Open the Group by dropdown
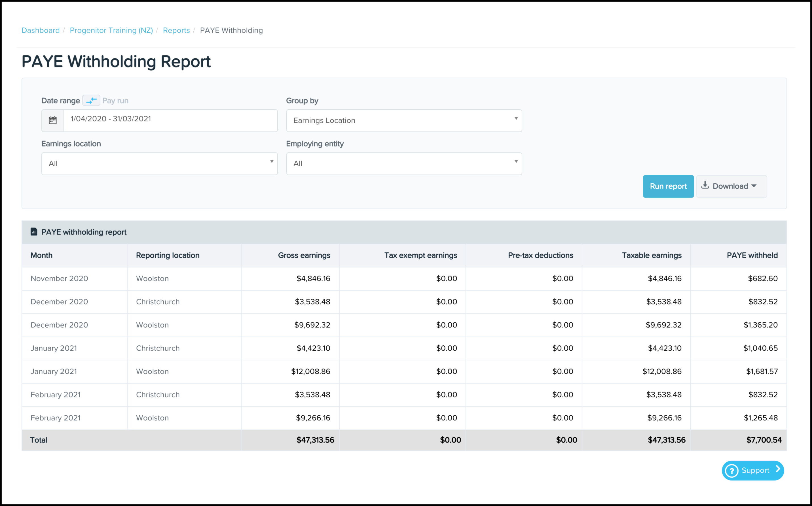Image resolution: width=812 pixels, height=506 pixels. coord(403,120)
